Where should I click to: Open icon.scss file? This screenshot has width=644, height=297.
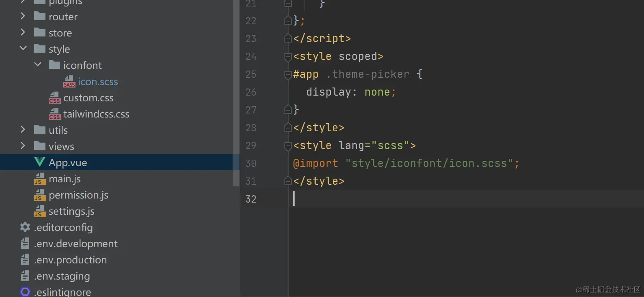coord(98,81)
